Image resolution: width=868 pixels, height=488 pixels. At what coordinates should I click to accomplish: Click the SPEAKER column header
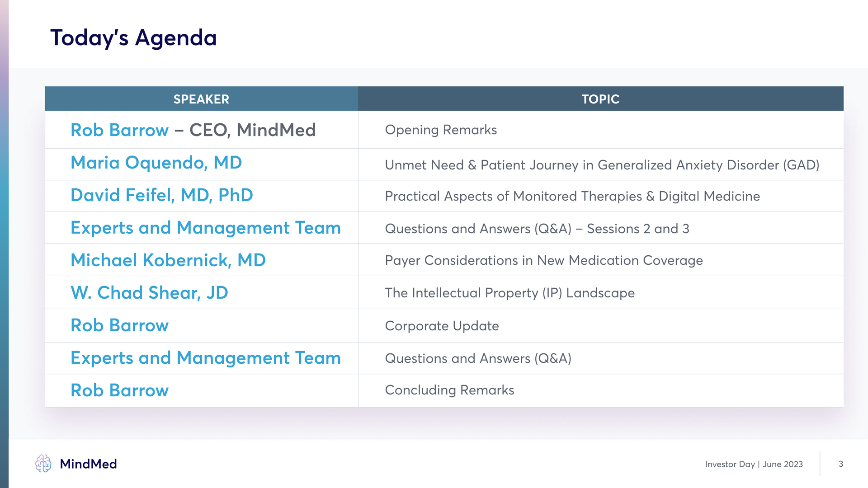coord(201,99)
